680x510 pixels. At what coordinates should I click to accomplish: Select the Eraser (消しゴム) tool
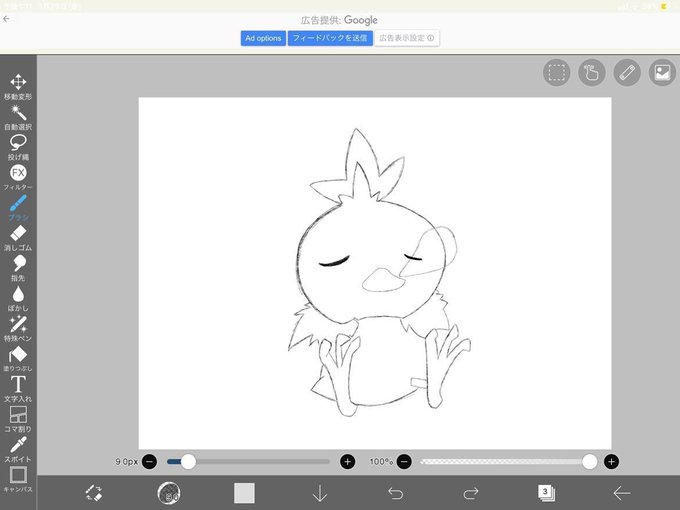click(x=18, y=238)
